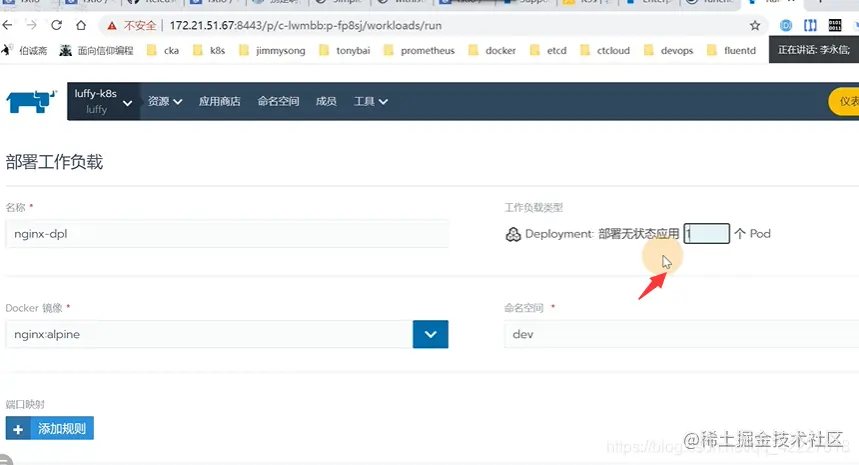Viewport: 859px width, 465px height.
Task: Open the docker bookmark folder
Action: (492, 50)
